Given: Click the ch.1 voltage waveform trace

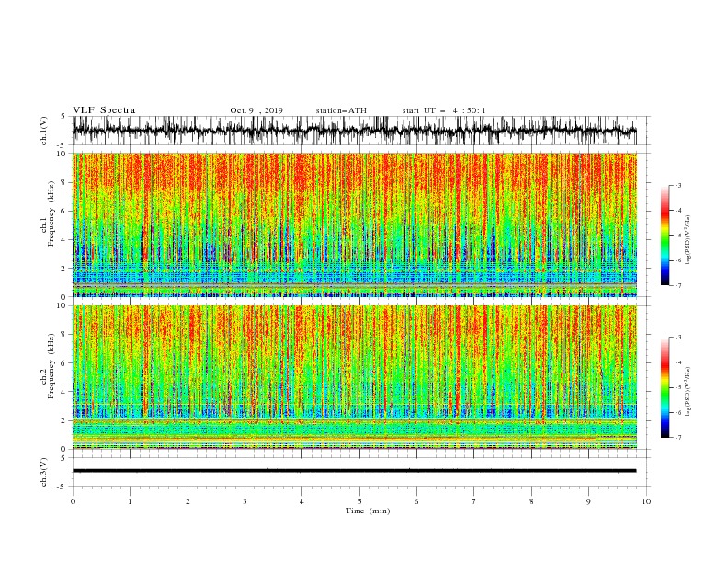Looking at the screenshot, I should (x=354, y=131).
